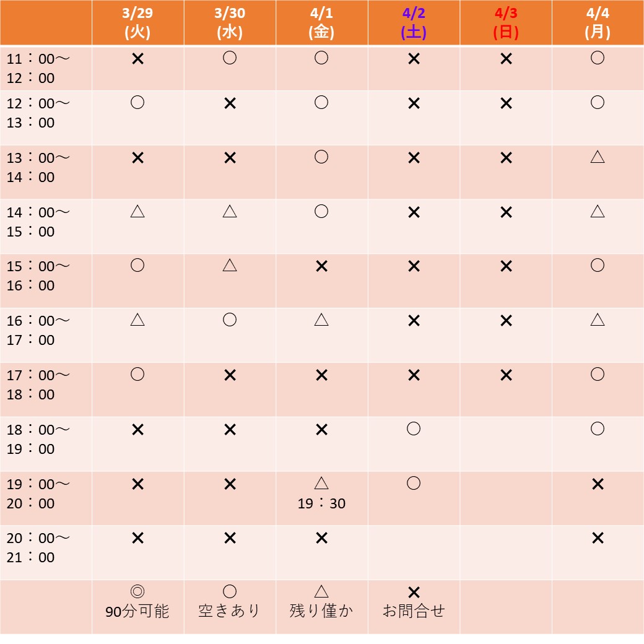Click the red 4/3 (日) column header
This screenshot has width=644, height=644.
click(505, 22)
